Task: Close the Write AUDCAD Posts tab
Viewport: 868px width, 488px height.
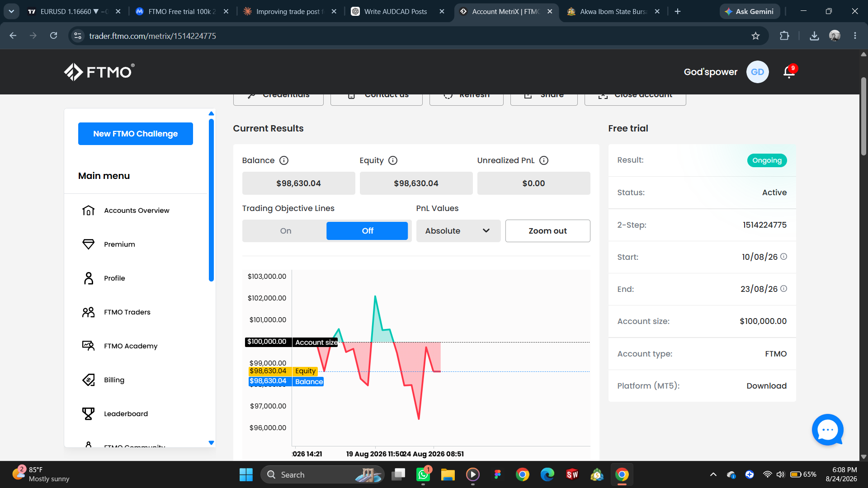Action: pos(442,11)
